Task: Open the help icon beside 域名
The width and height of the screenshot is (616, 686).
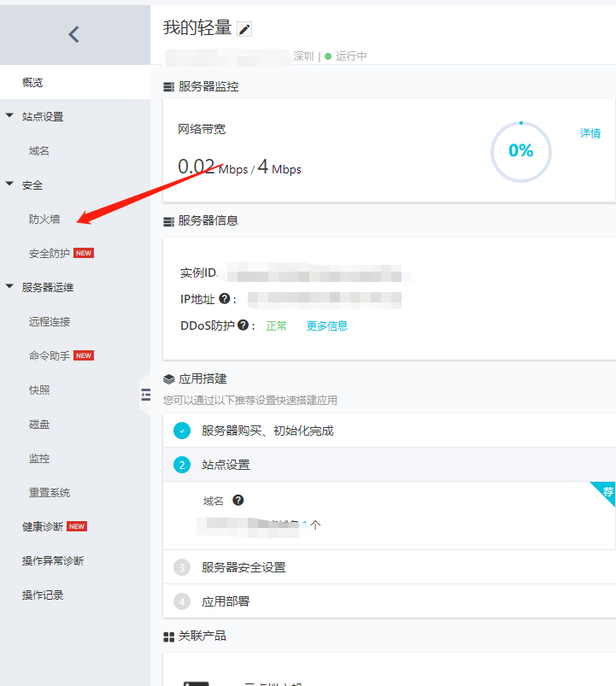Action: 238,500
